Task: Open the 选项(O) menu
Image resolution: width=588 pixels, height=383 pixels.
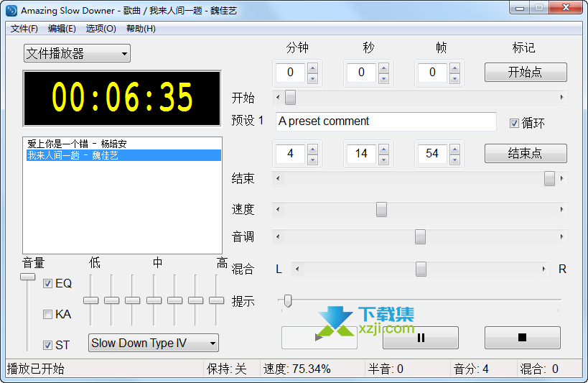Action: tap(101, 29)
